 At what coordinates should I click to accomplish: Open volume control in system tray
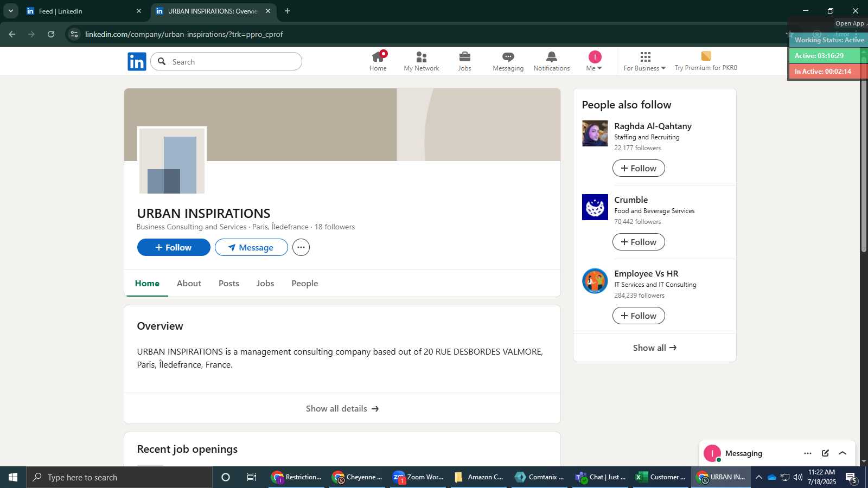tap(797, 477)
